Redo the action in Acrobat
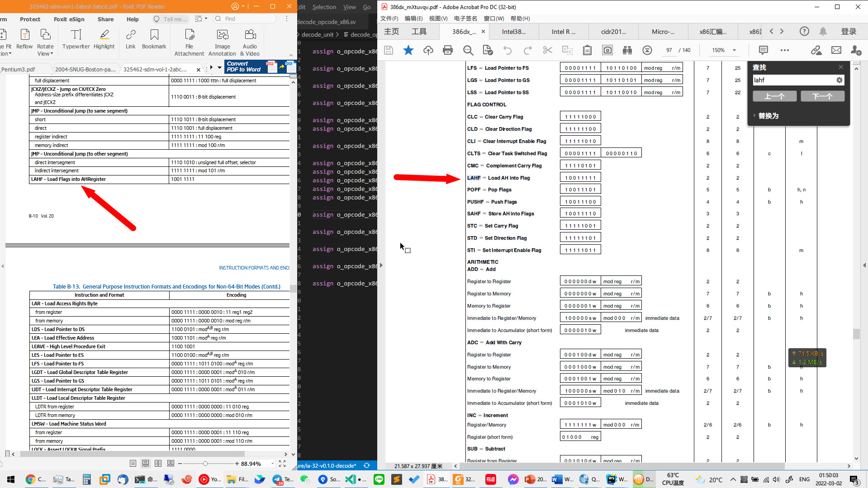 pyautogui.click(x=527, y=50)
